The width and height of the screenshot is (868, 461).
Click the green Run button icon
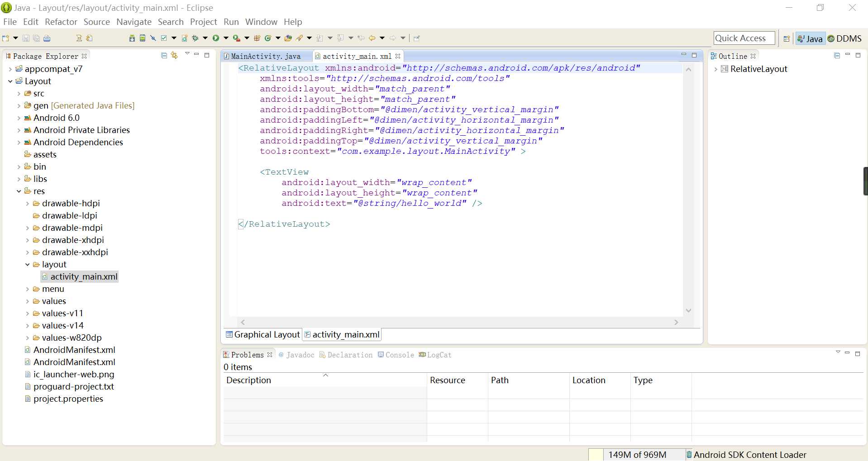coord(216,38)
